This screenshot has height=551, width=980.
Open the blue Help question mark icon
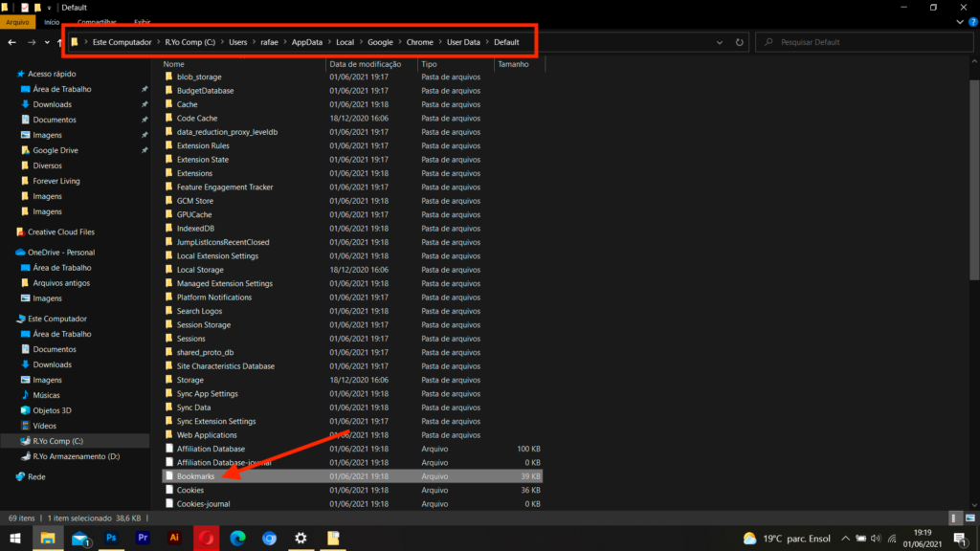tap(973, 22)
